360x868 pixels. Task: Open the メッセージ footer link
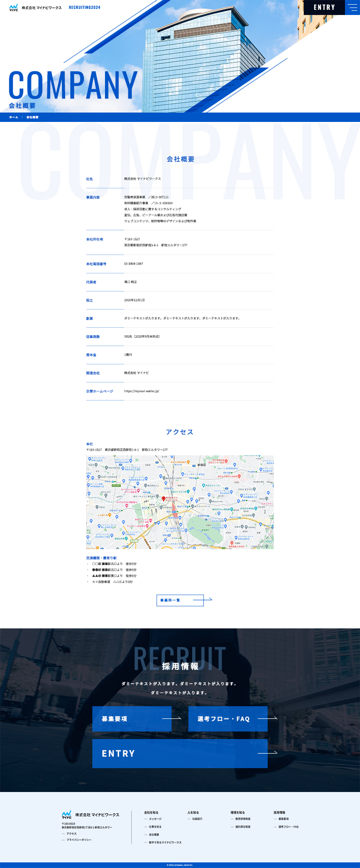(155, 819)
